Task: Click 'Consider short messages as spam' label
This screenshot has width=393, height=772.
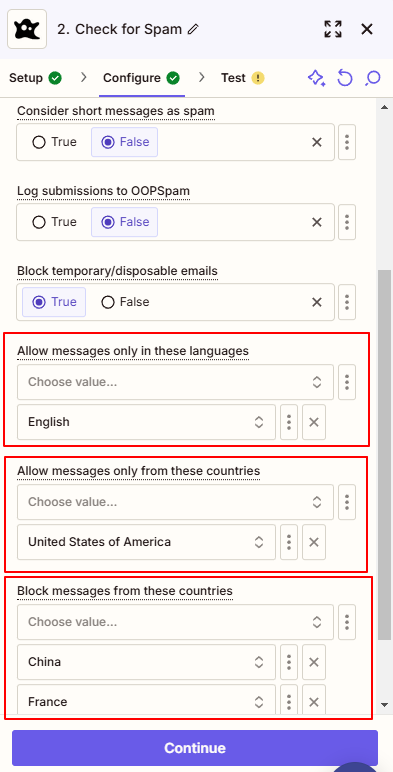Action: point(116,111)
